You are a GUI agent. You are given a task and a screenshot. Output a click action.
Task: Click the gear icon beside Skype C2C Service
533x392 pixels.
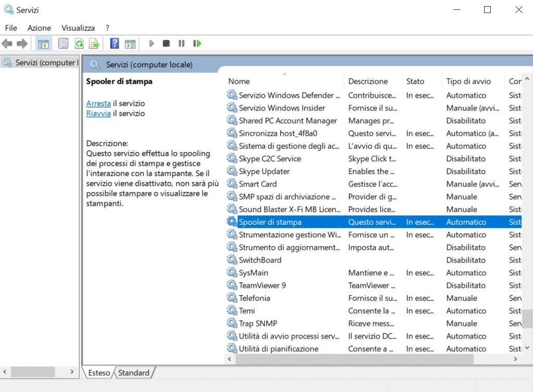coord(232,158)
